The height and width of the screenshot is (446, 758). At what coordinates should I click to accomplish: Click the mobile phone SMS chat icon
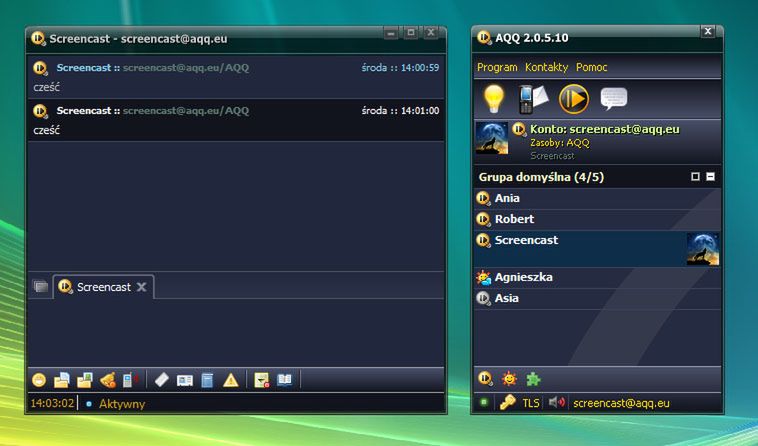[x=129, y=380]
